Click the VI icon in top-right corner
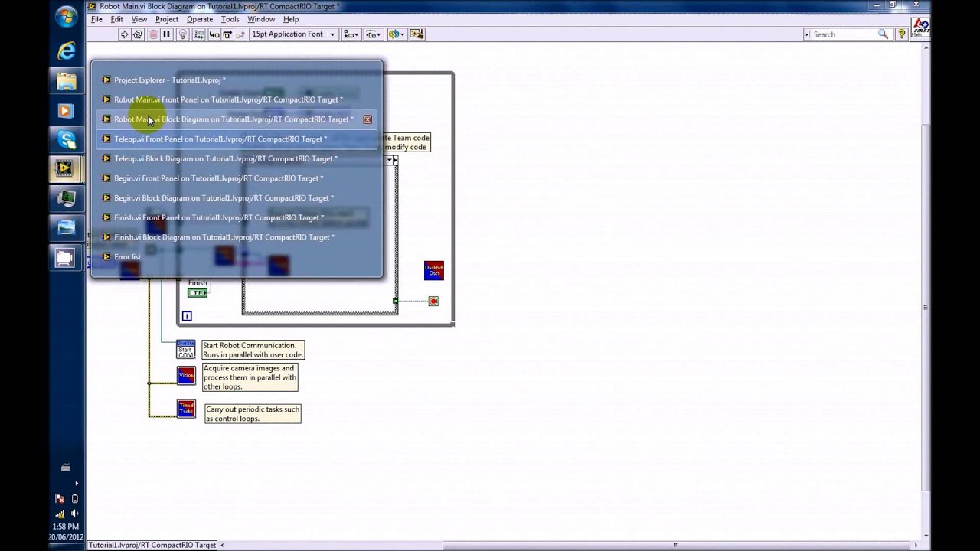 920,28
